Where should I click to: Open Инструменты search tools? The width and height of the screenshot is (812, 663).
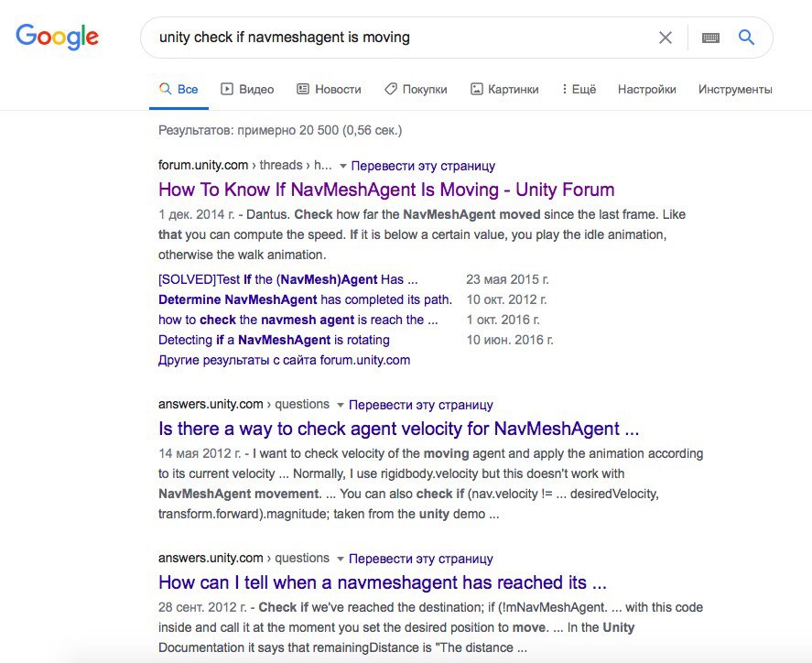[735, 89]
